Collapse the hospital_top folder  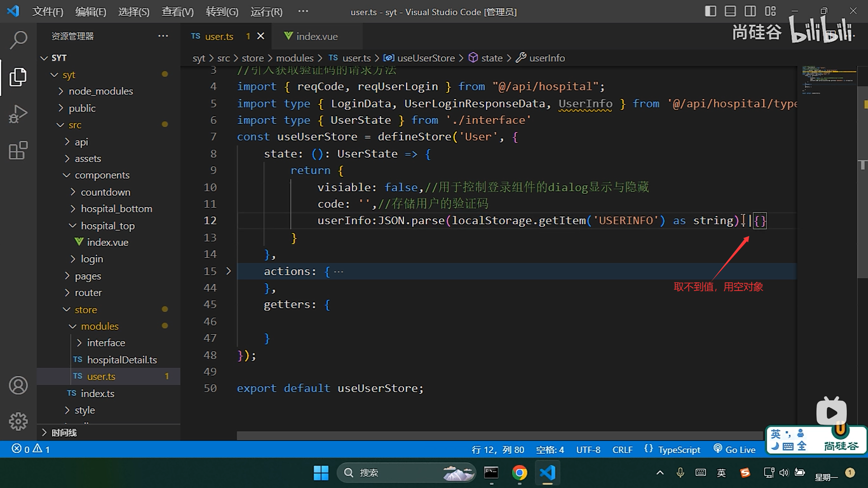(x=107, y=225)
